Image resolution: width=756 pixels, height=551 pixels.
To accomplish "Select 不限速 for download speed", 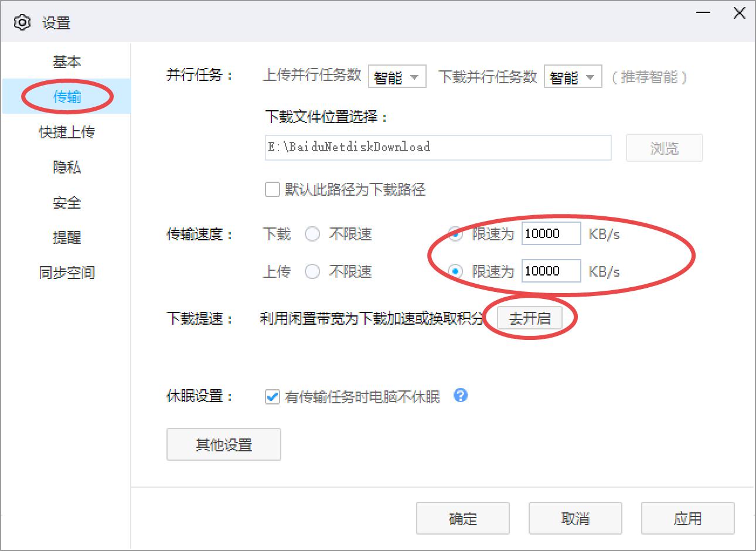I will (x=312, y=234).
